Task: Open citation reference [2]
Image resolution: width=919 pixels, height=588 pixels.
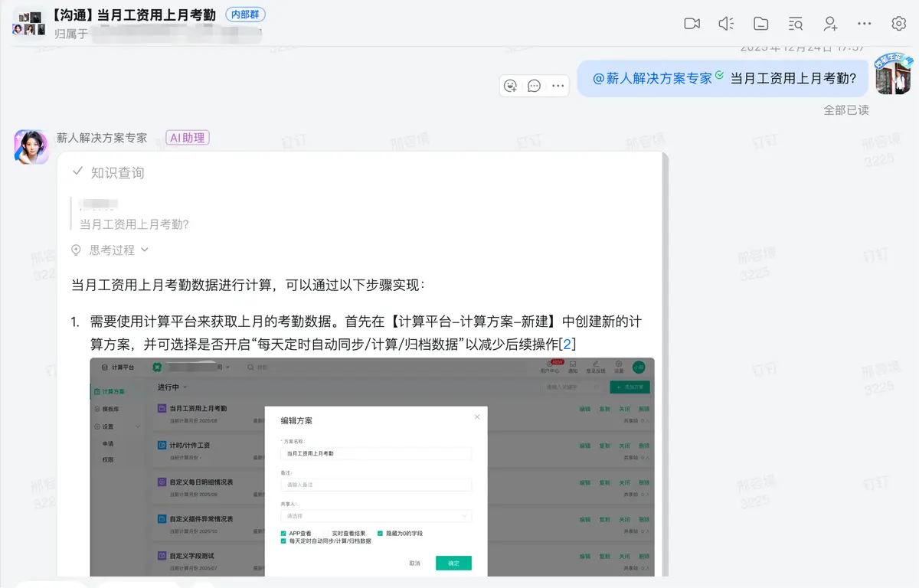Action: click(567, 345)
